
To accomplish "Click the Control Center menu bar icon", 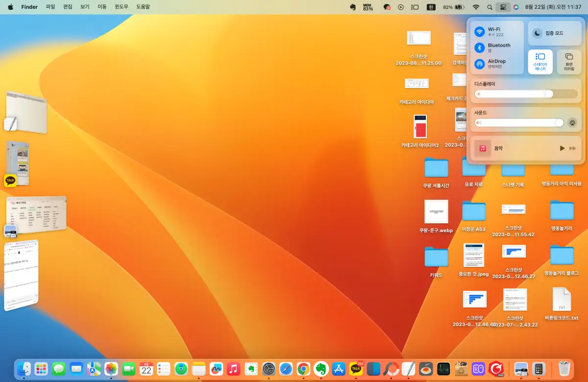I will [503, 7].
